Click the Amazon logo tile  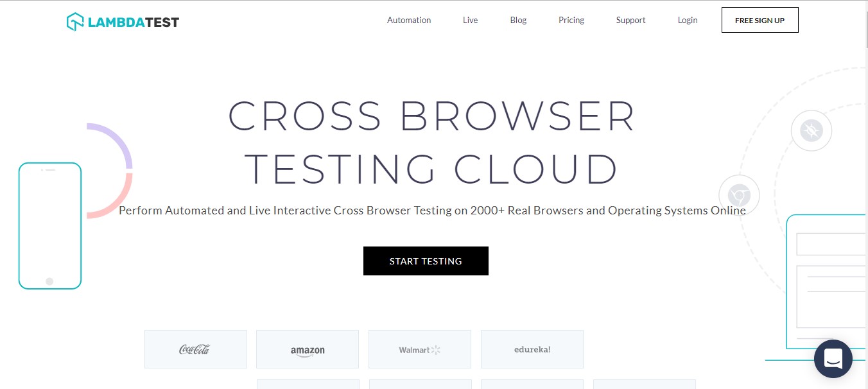(308, 349)
